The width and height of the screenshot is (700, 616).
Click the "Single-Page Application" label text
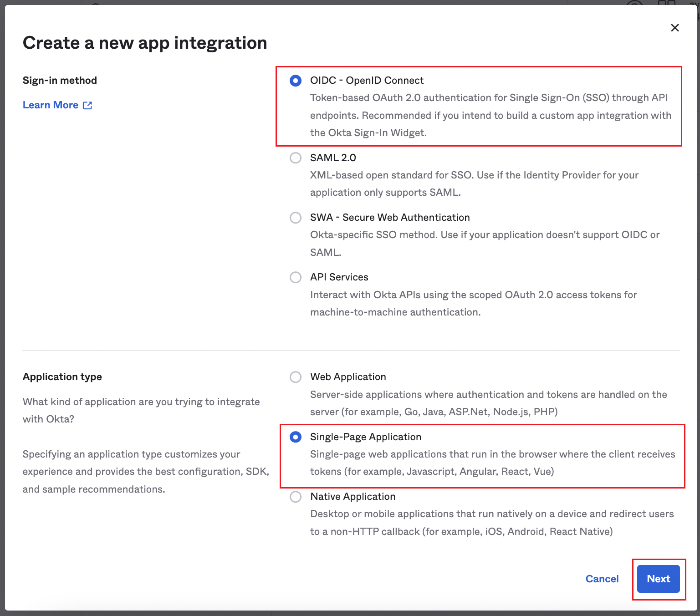(x=366, y=437)
